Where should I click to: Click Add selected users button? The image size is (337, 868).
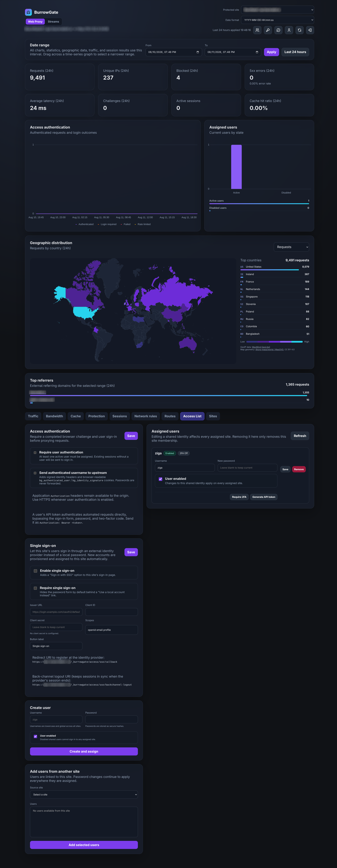tap(84, 845)
